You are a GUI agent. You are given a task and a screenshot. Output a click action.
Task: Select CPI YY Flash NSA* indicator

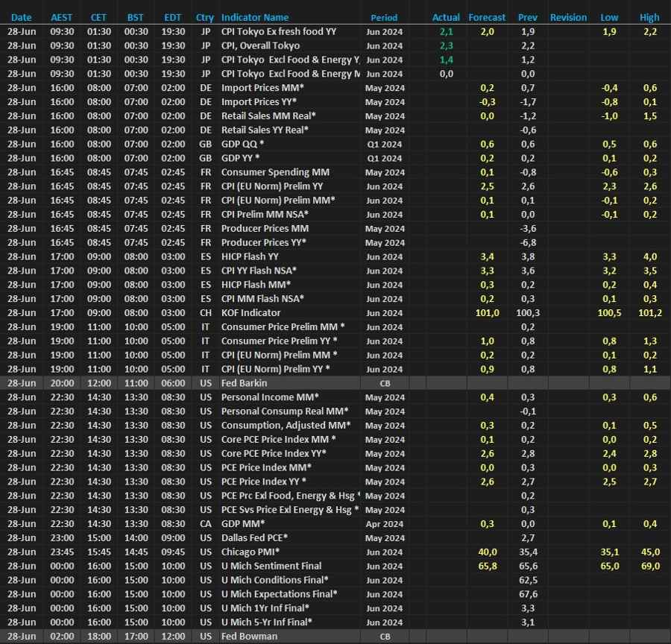pyautogui.click(x=259, y=271)
